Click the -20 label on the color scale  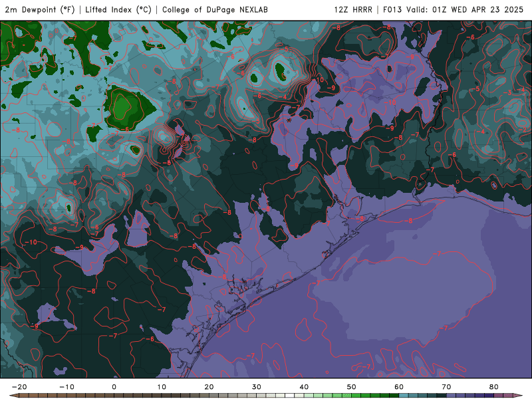(x=19, y=387)
